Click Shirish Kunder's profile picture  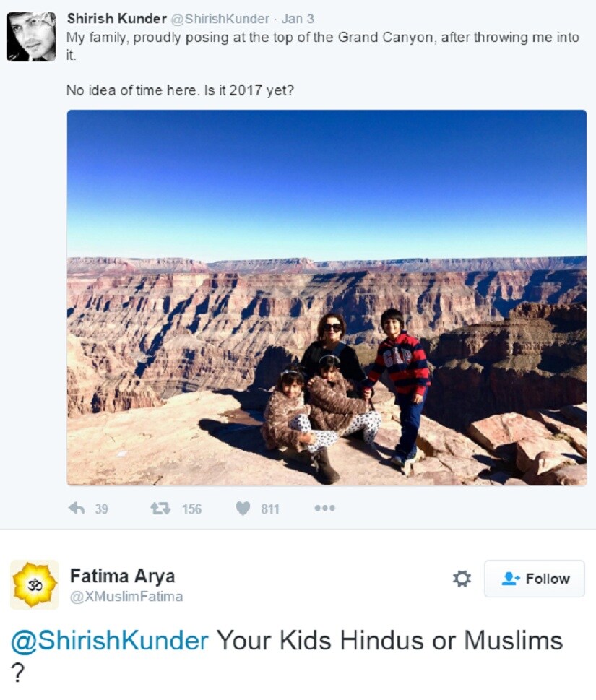[x=31, y=37]
